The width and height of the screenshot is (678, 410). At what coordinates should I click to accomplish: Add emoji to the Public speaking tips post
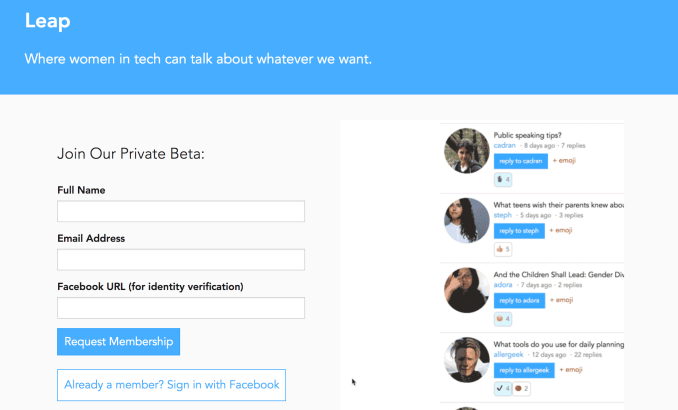pos(564,161)
